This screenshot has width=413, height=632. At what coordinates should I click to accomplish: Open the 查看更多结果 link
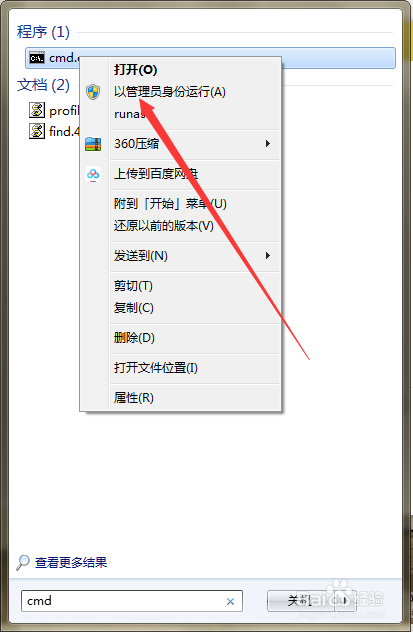[x=71, y=562]
